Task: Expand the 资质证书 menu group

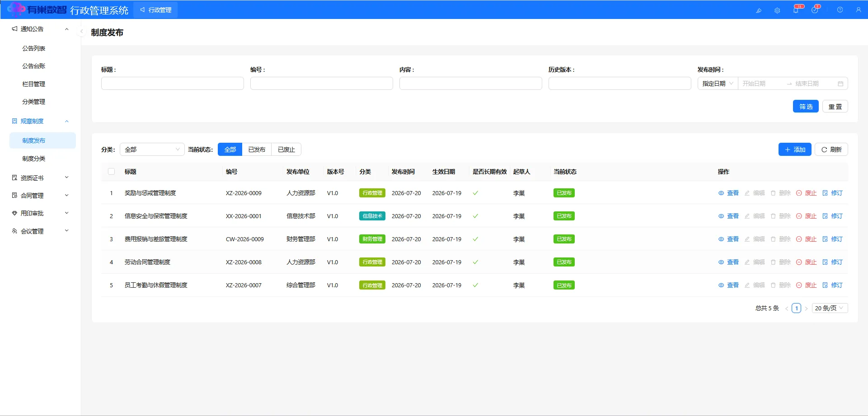Action: 41,178
